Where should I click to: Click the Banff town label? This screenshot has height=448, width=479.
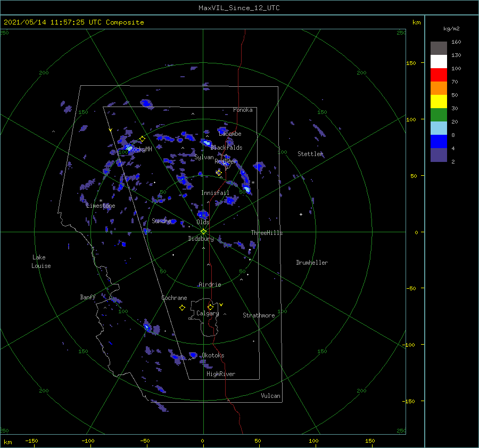(88, 297)
